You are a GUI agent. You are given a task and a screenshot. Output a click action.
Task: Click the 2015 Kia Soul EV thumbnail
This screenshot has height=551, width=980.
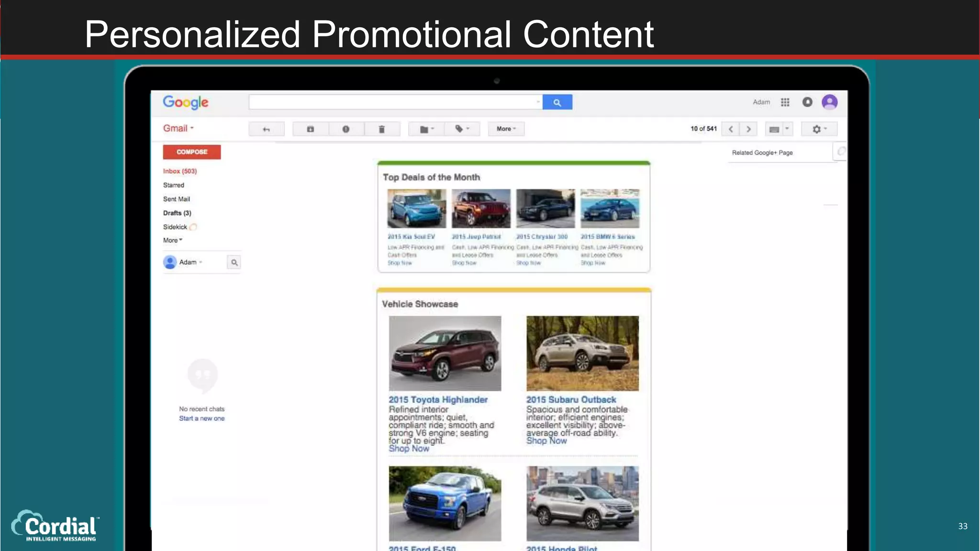(417, 209)
